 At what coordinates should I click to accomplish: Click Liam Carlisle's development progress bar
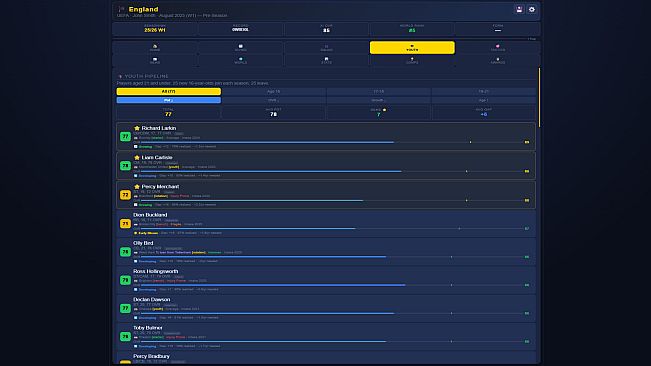pyautogui.click(x=332, y=171)
